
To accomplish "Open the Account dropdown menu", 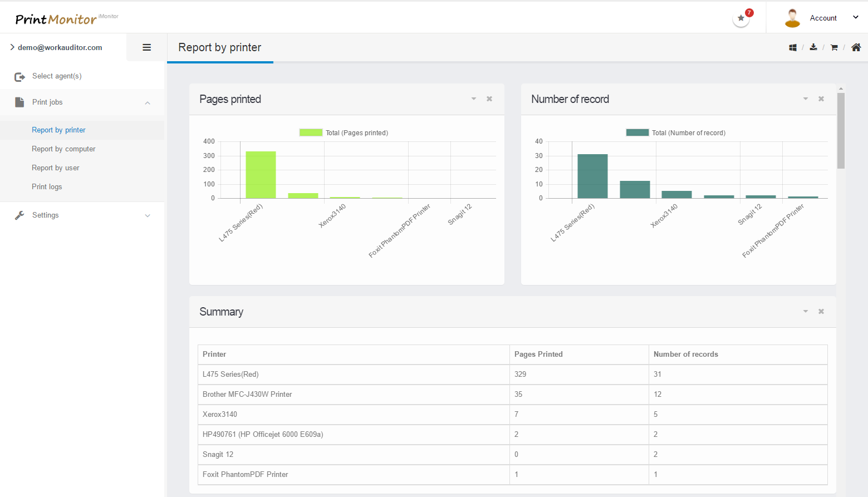I will coord(856,18).
